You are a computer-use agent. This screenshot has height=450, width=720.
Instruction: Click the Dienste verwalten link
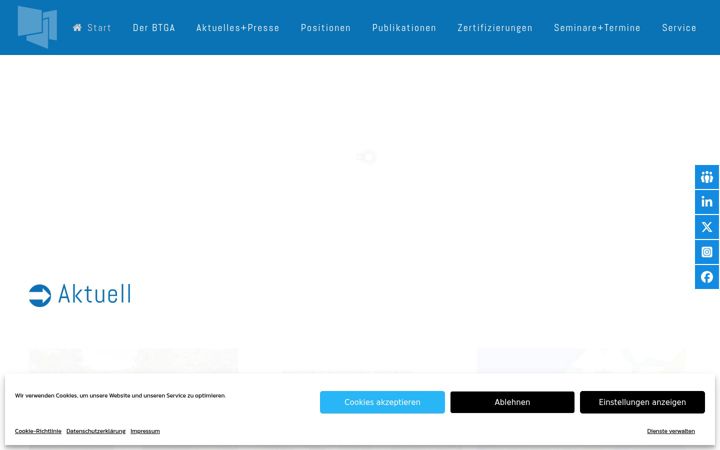coord(671,431)
